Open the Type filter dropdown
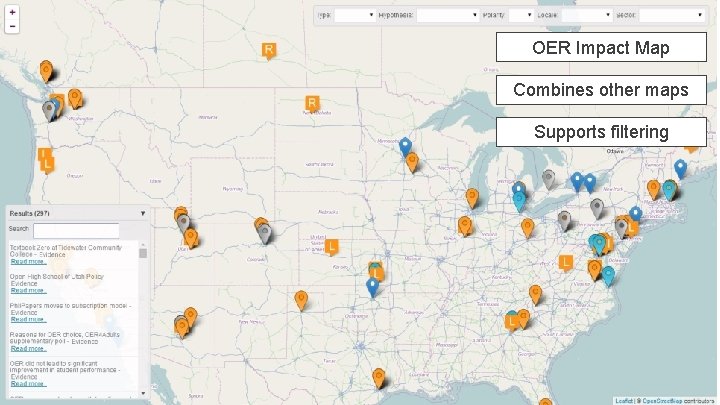This screenshot has width=720, height=405. tap(354, 15)
